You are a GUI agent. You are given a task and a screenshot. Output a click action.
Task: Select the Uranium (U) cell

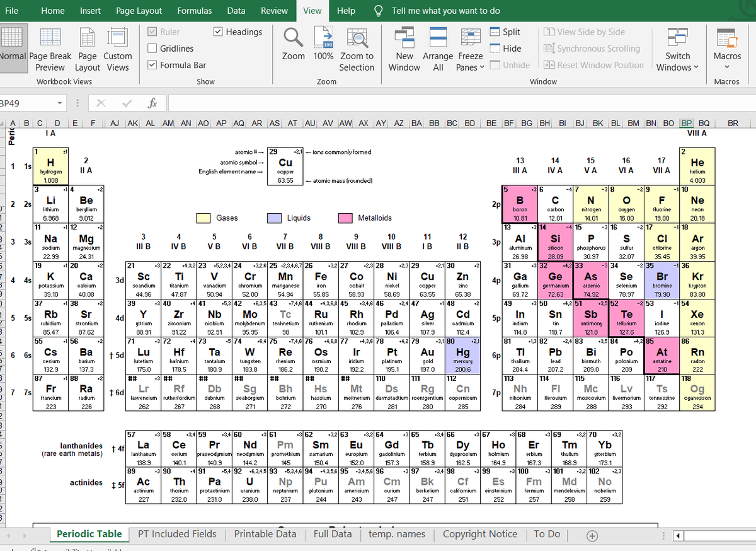click(249, 485)
